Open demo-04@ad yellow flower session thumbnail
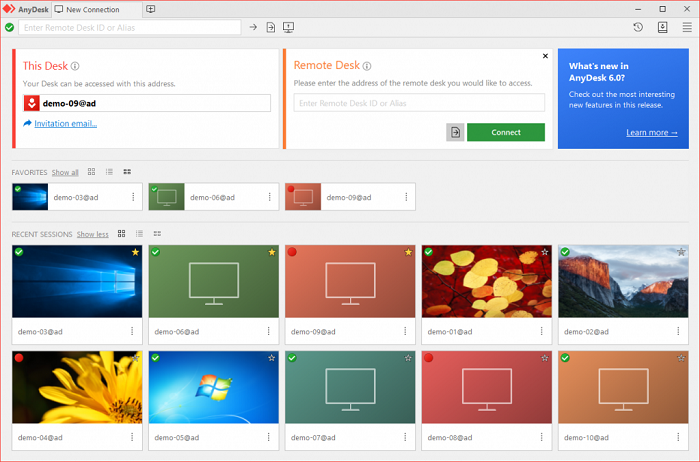Screen dimensions: 700x462 (77, 387)
